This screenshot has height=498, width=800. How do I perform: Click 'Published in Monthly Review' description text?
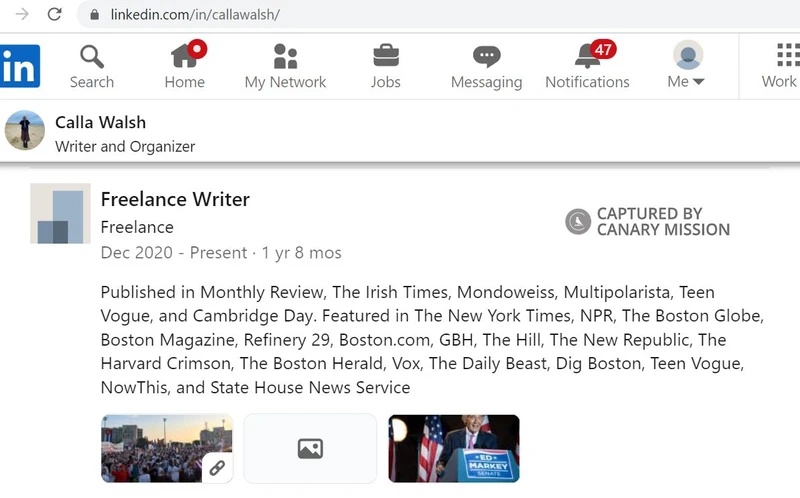[212, 292]
